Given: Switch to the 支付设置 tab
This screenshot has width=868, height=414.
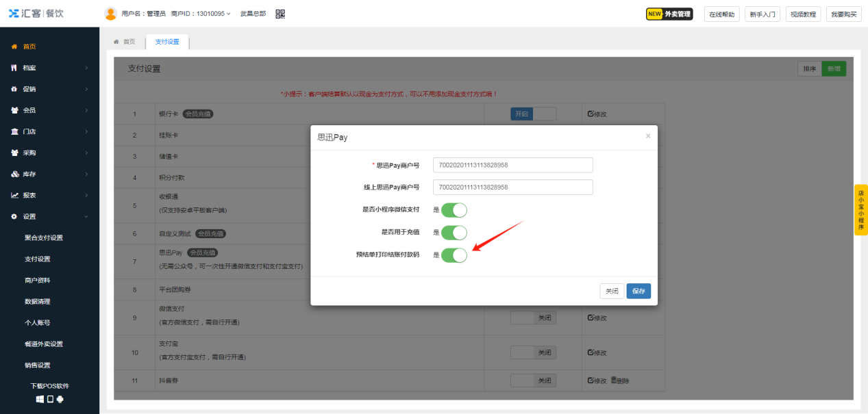Looking at the screenshot, I should (x=168, y=41).
